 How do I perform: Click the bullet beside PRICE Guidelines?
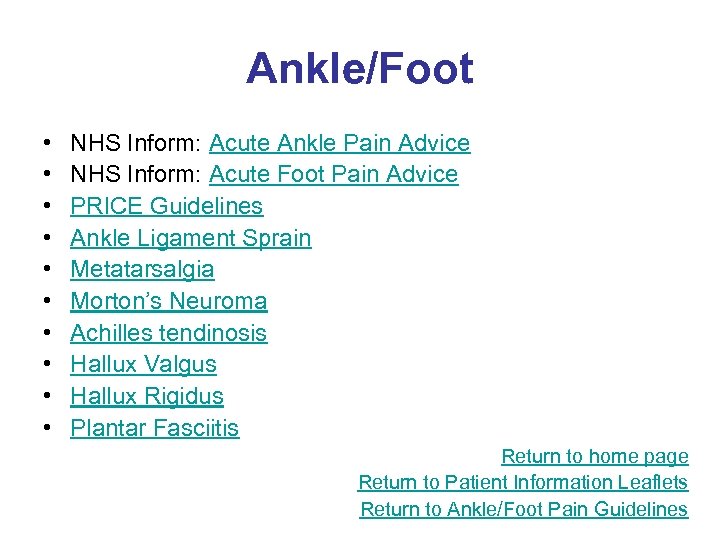coord(48,207)
